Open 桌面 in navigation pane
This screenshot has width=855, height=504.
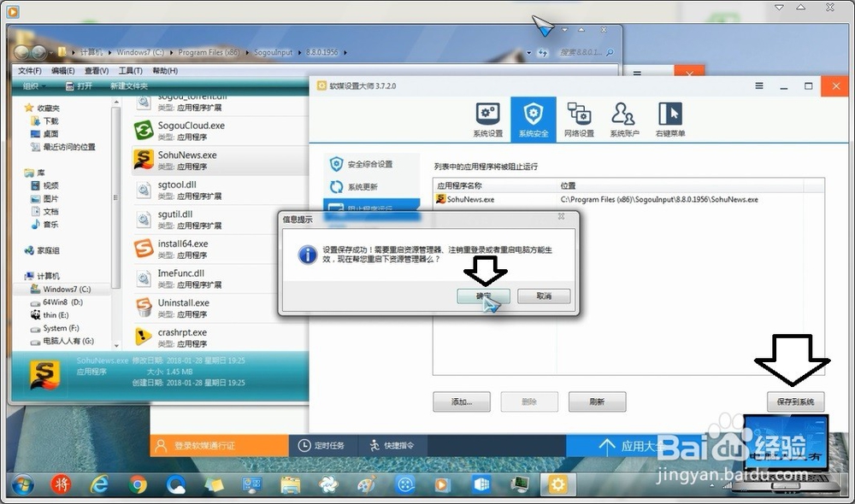pyautogui.click(x=44, y=134)
